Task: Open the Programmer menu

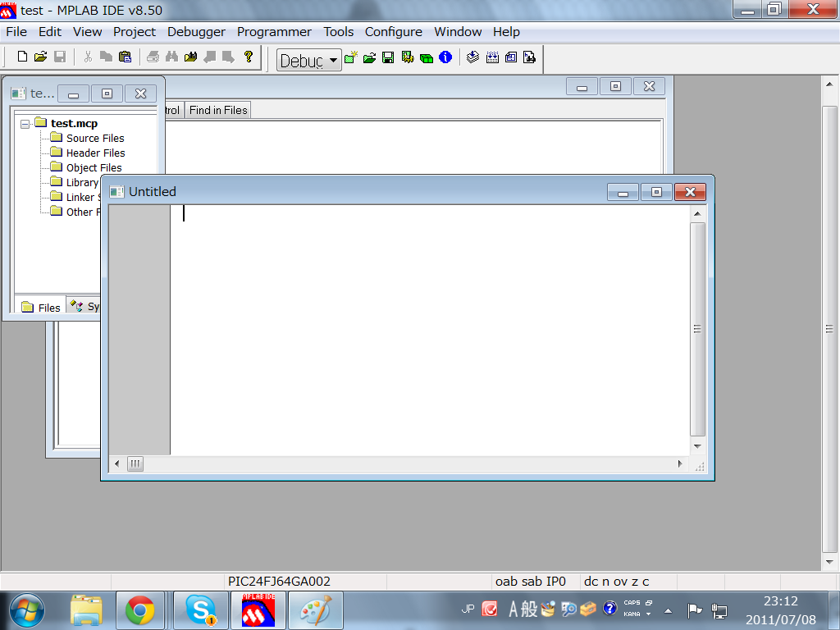Action: point(274,32)
